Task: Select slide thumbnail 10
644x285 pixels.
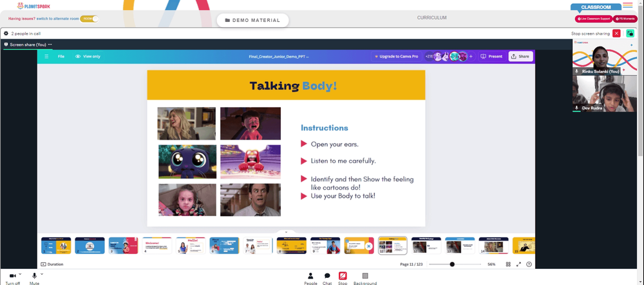Action: (x=359, y=246)
